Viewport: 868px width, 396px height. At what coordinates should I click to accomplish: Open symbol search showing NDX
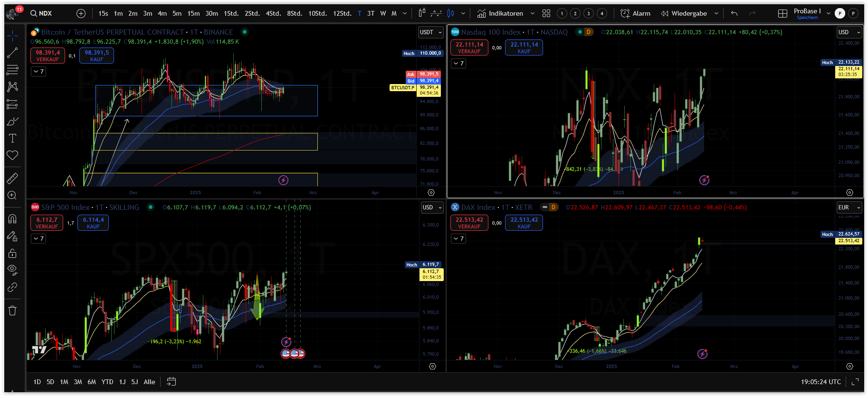(x=41, y=13)
